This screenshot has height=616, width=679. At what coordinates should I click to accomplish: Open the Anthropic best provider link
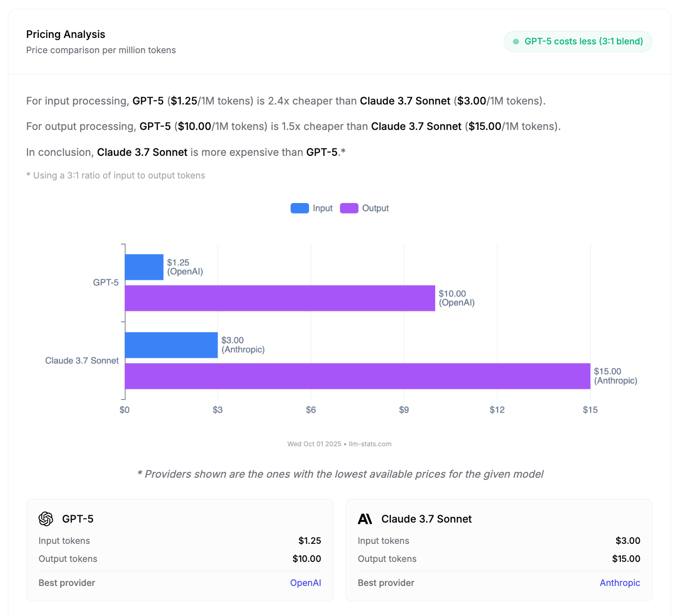[x=620, y=583]
